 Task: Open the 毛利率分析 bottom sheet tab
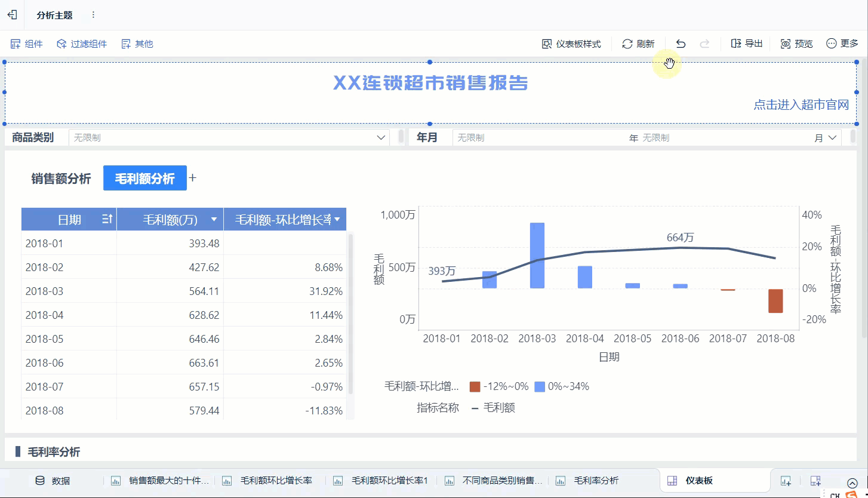pyautogui.click(x=587, y=481)
